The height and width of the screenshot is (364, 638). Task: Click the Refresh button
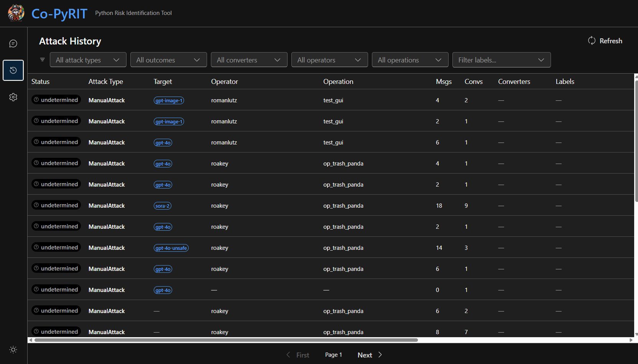(605, 41)
